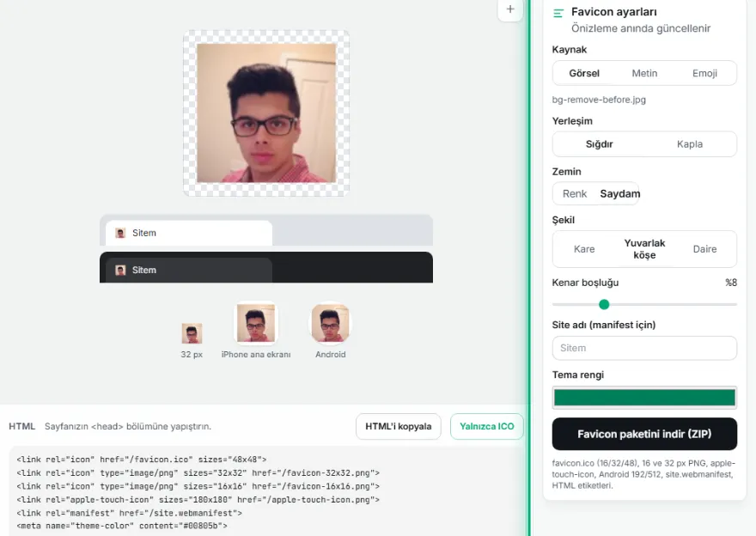Click the plus icon above preview

[510, 9]
